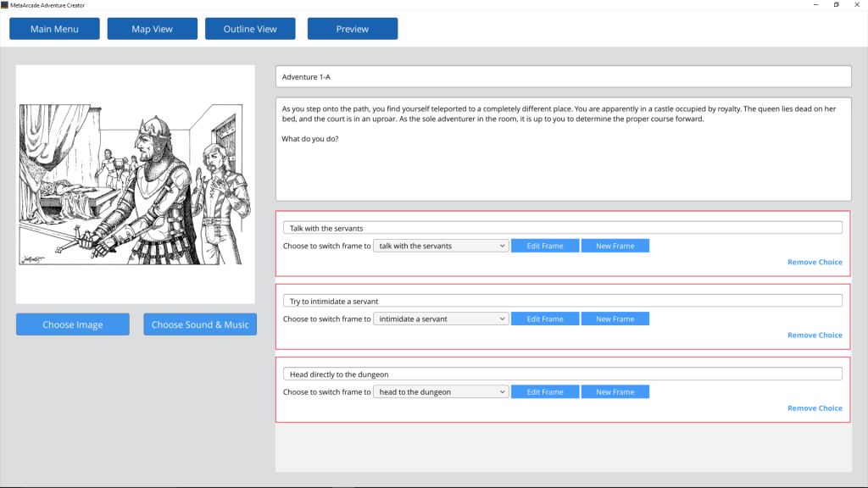Expand the 'talk with the servants' frame dropdown

click(x=440, y=246)
